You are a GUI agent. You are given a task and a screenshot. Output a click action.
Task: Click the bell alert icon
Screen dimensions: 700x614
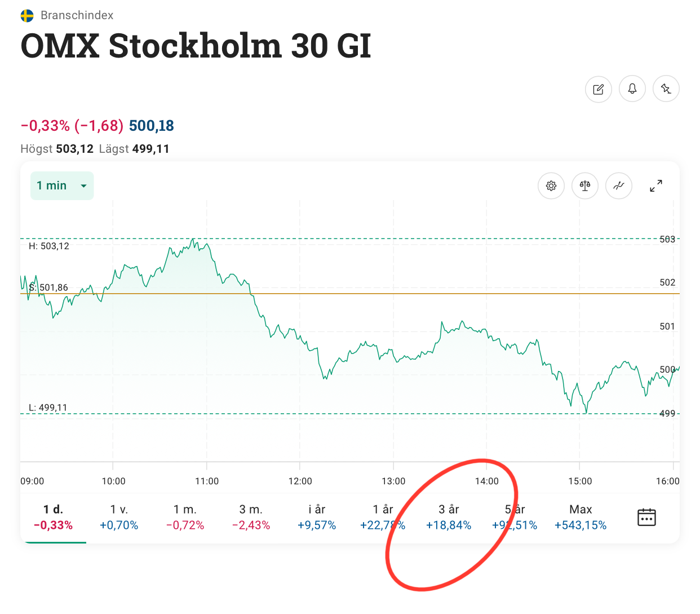click(x=632, y=89)
